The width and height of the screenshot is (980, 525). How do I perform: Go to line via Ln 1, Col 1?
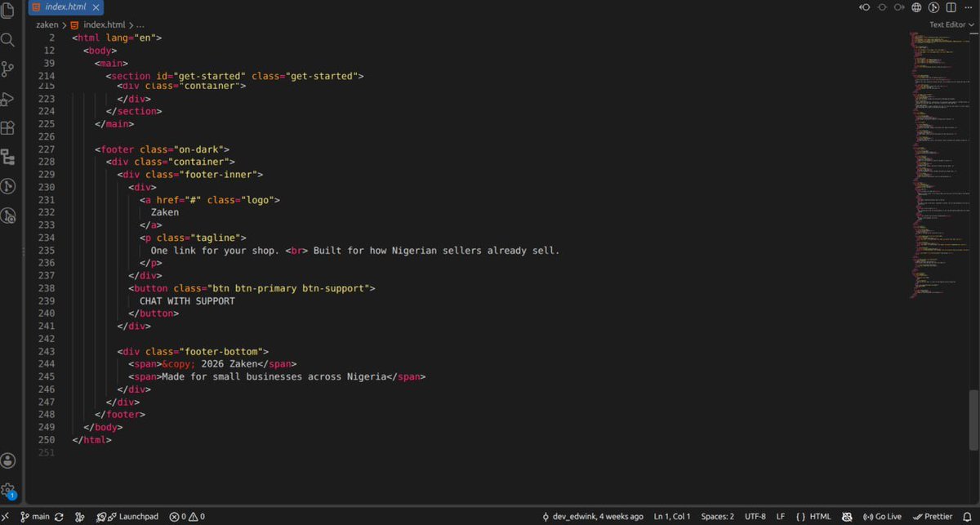click(672, 516)
